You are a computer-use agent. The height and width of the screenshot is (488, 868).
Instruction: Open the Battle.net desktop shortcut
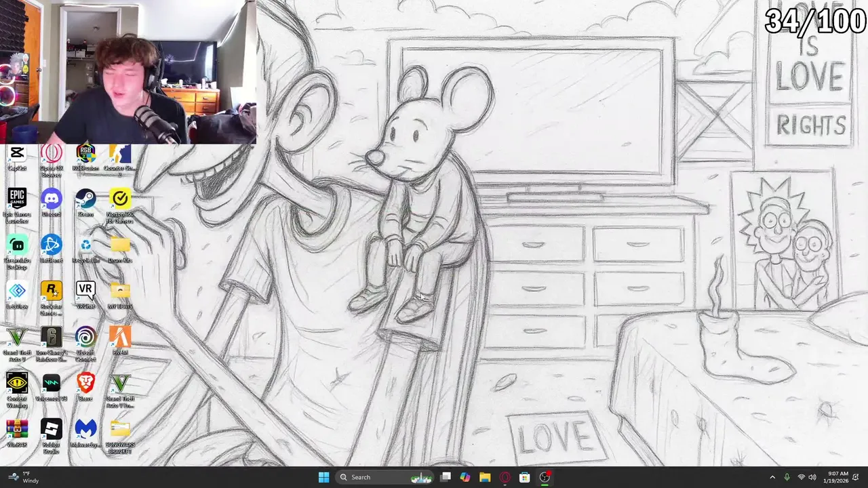[52, 249]
